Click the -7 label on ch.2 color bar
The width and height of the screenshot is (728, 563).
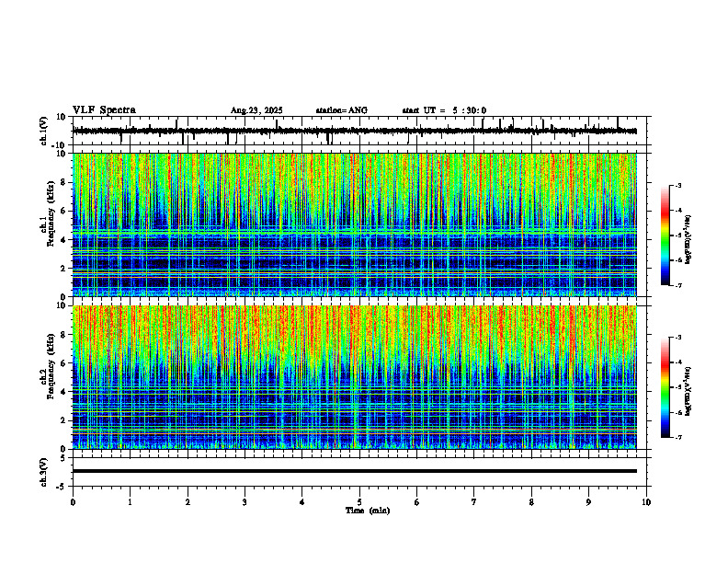click(678, 438)
